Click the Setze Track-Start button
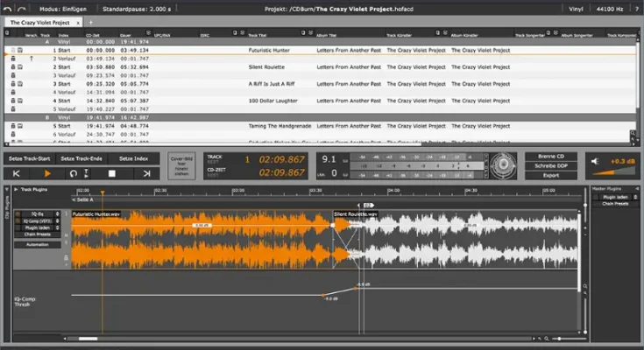Image resolution: width=644 pixels, height=350 pixels. [28, 158]
